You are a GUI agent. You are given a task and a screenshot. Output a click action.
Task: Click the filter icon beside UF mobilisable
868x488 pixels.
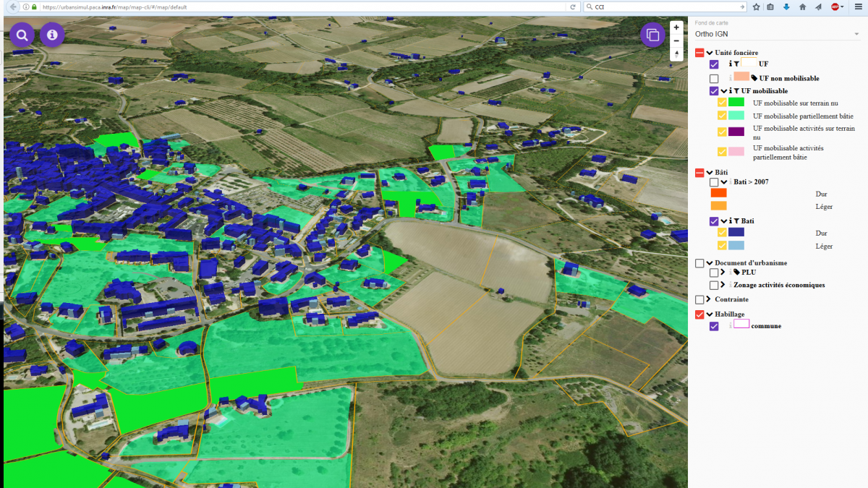738,91
